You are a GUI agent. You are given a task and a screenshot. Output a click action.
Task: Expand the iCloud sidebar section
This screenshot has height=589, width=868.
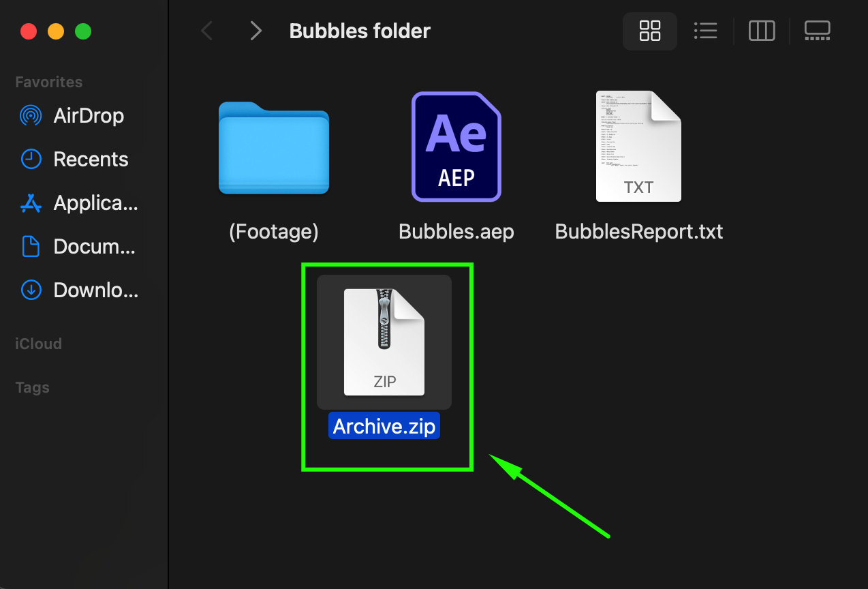[39, 344]
